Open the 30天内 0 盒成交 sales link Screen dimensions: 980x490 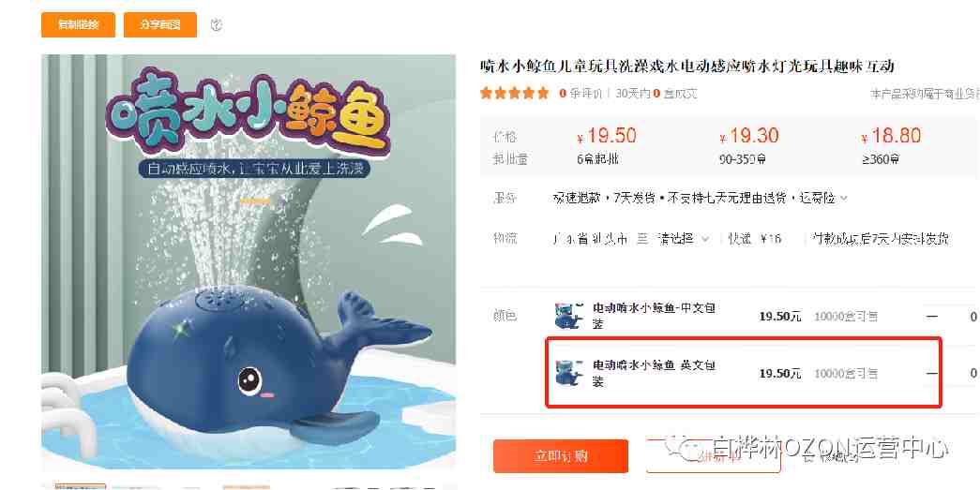click(x=656, y=94)
